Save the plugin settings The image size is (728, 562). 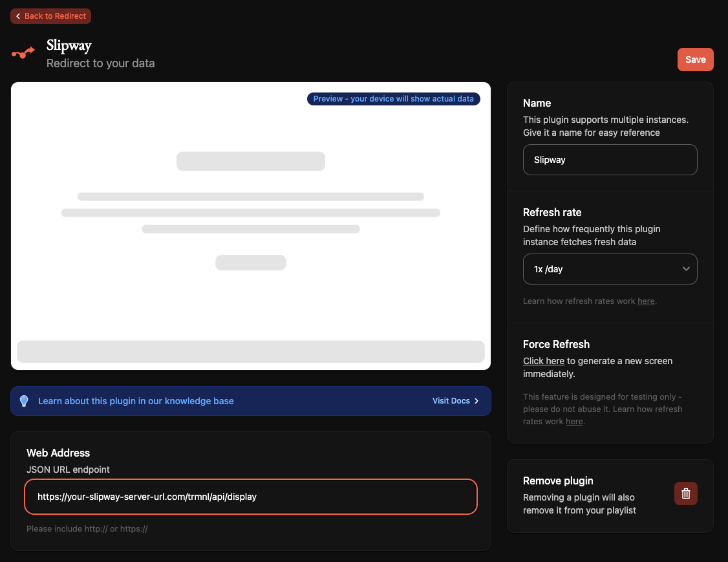(695, 59)
